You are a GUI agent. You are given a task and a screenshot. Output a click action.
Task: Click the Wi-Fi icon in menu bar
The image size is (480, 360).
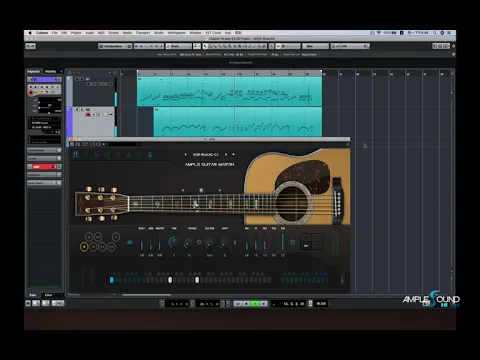pyautogui.click(x=379, y=33)
